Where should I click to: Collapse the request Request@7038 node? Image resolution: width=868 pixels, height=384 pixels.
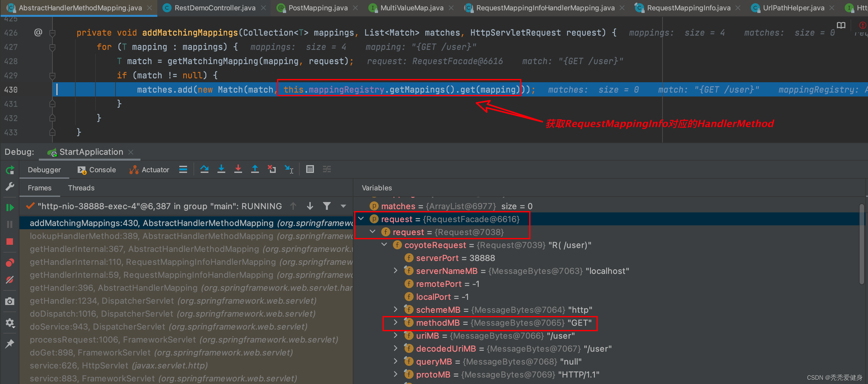coord(373,231)
